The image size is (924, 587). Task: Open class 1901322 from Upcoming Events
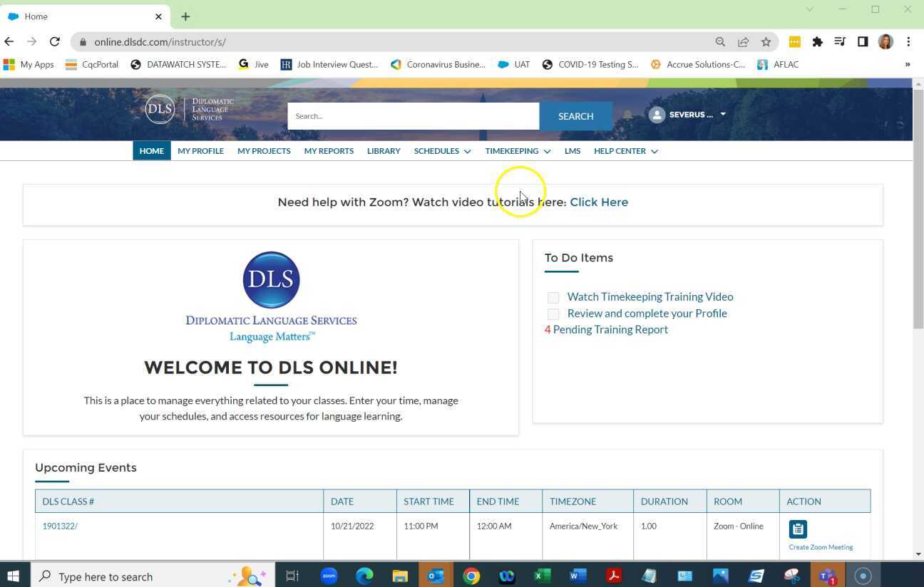tap(59, 526)
